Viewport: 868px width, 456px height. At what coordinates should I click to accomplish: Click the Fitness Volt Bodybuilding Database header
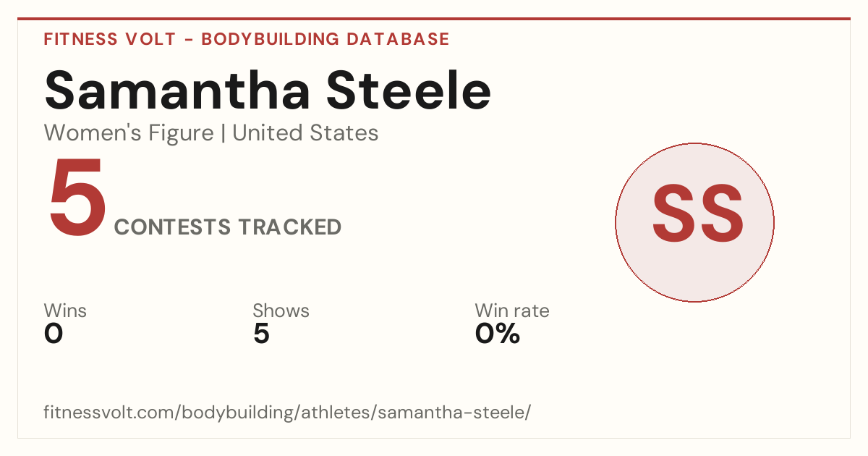[247, 39]
